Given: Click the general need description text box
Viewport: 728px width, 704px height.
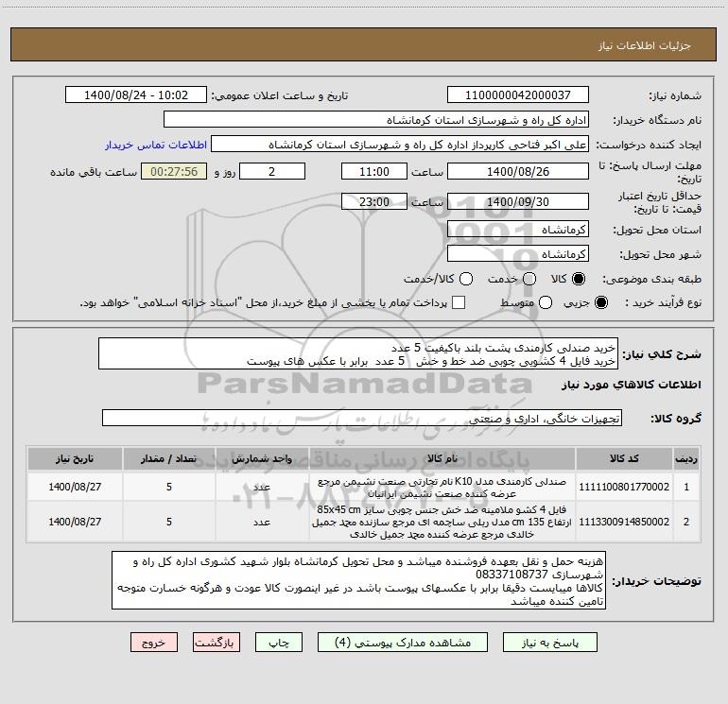Looking at the screenshot, I should pyautogui.click(x=358, y=354).
